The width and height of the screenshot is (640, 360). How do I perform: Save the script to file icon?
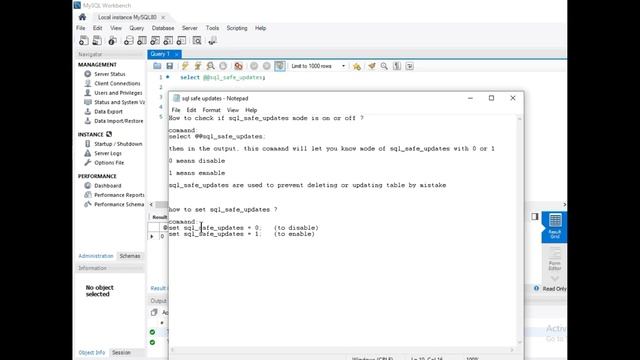pyautogui.click(x=170, y=66)
